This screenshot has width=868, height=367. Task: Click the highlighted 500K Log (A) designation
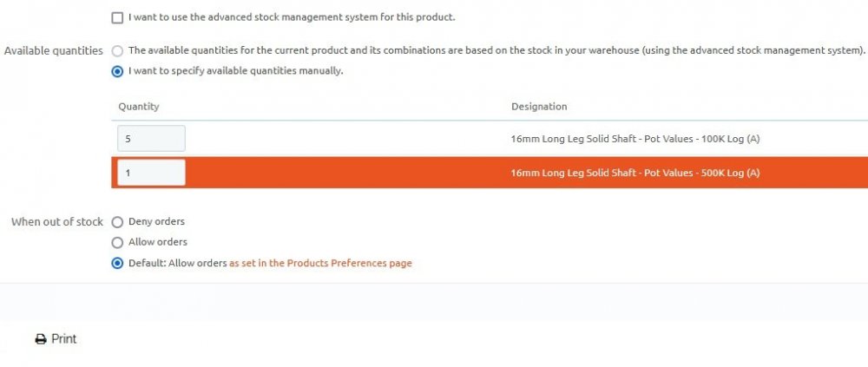coord(635,173)
